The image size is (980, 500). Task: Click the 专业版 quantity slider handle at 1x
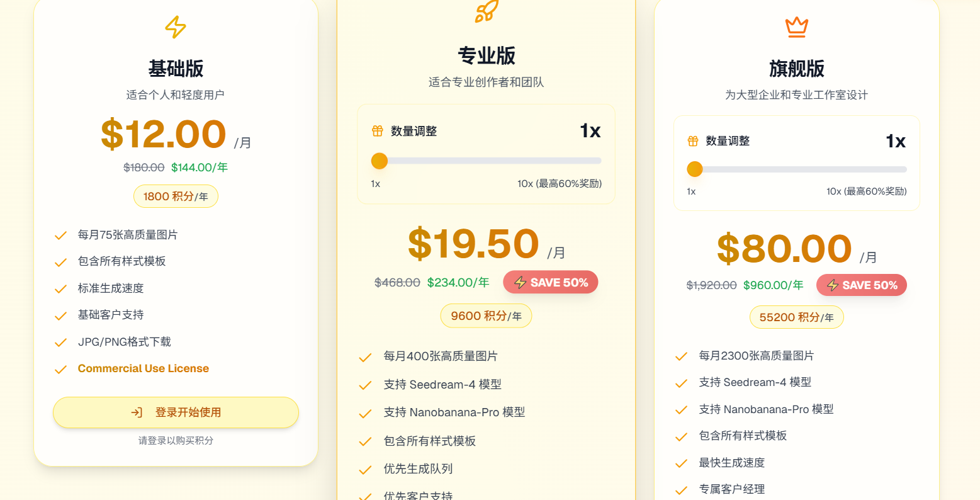[380, 161]
